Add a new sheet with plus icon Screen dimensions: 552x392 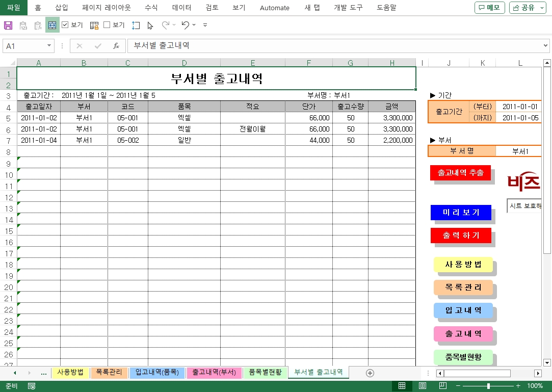click(x=370, y=373)
